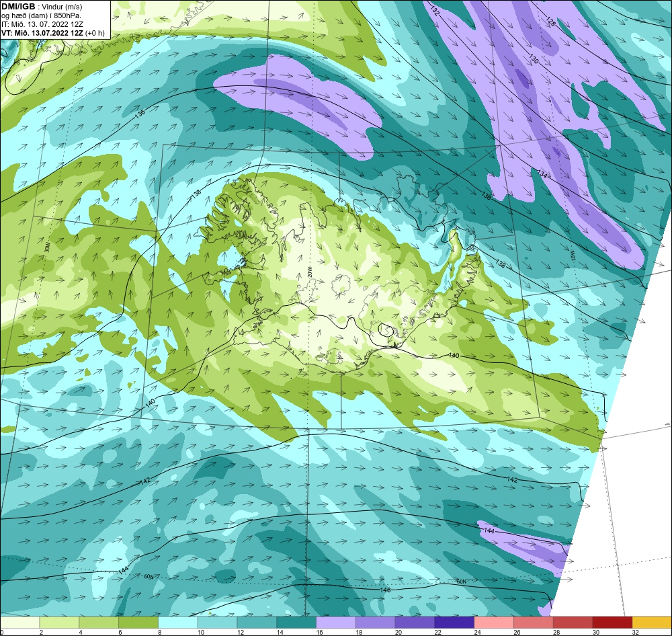This screenshot has width=672, height=636.
Task: Click the 12–14 m/s medium teal legend swatch
Action: (x=257, y=623)
